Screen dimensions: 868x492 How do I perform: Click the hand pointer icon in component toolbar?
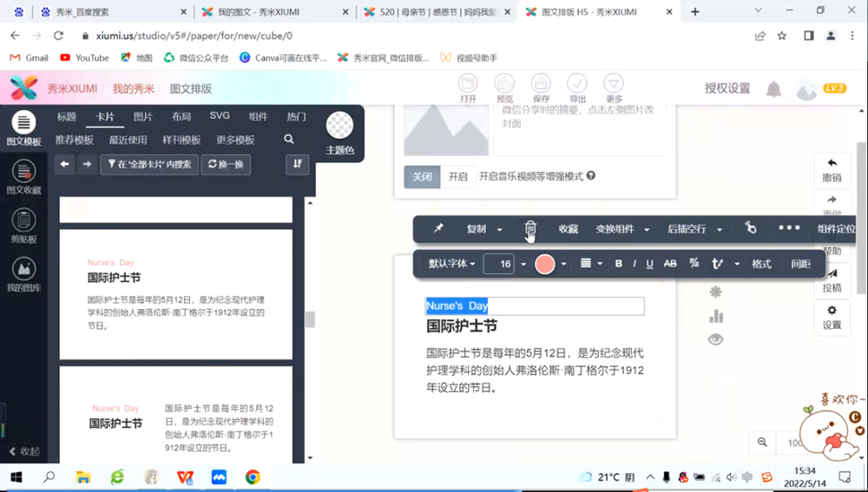point(751,227)
